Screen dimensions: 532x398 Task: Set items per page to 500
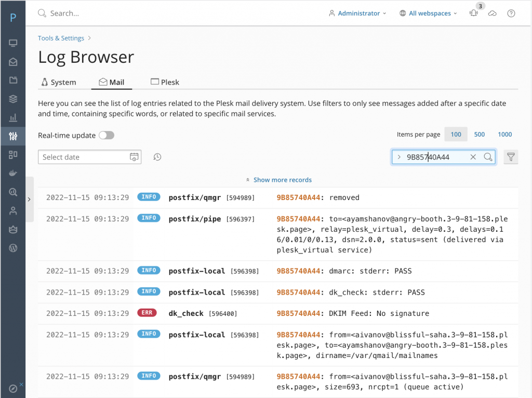point(479,135)
